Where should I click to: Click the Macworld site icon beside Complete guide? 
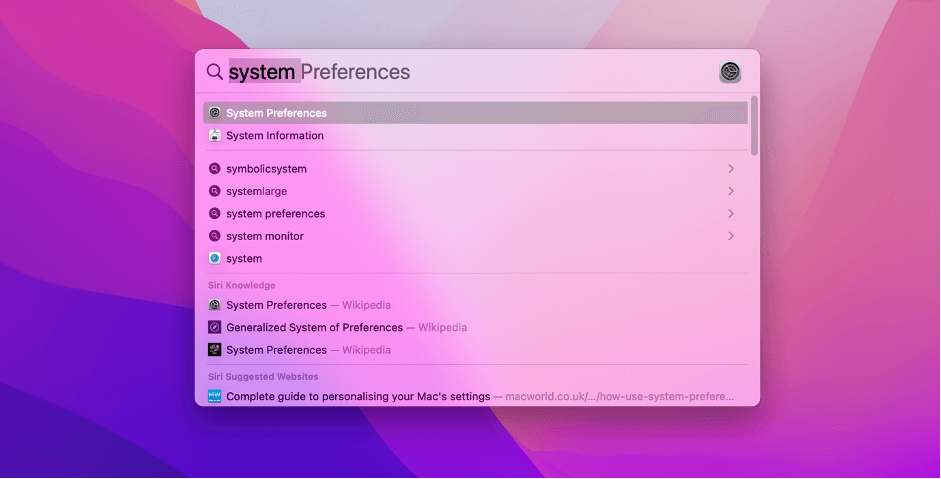coord(214,396)
